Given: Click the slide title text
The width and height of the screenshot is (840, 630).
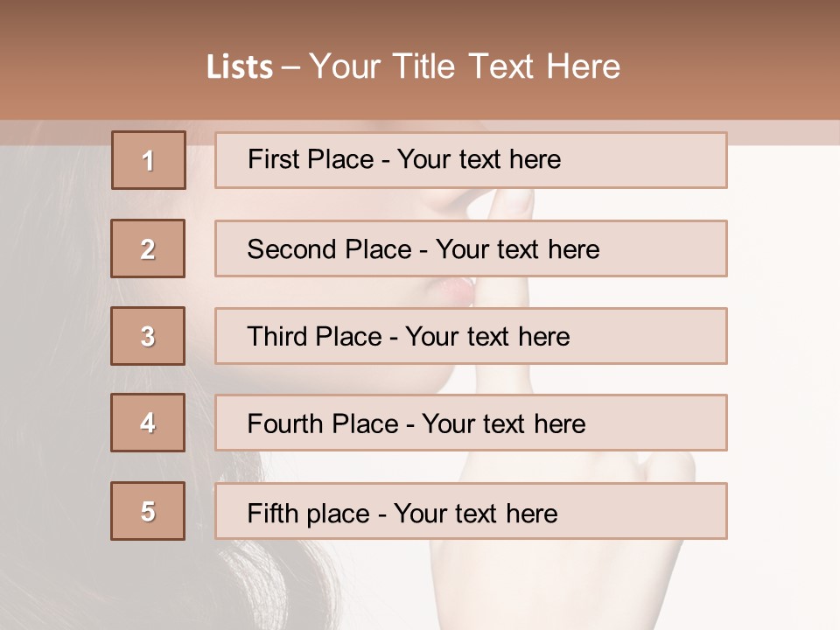Looking at the screenshot, I should click(413, 66).
